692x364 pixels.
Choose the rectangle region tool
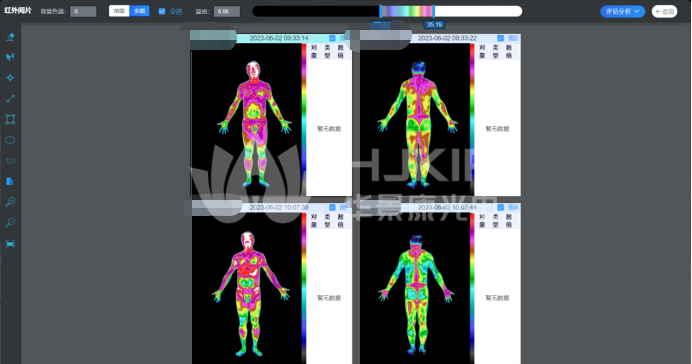coord(10,119)
